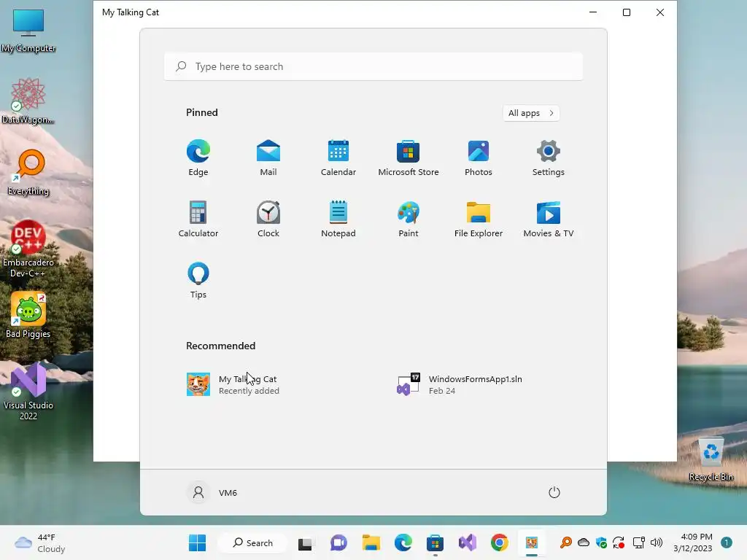
Task: Click Everything search icon in system tray
Action: pos(565,542)
